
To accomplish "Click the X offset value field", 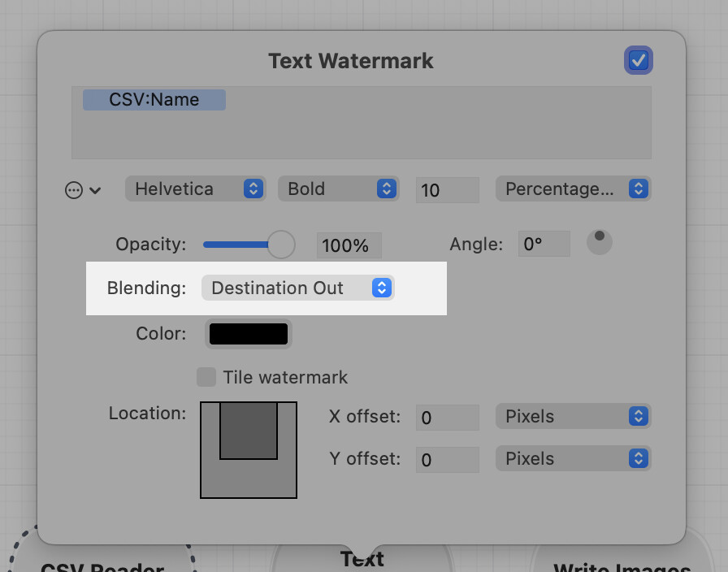I will (x=447, y=418).
